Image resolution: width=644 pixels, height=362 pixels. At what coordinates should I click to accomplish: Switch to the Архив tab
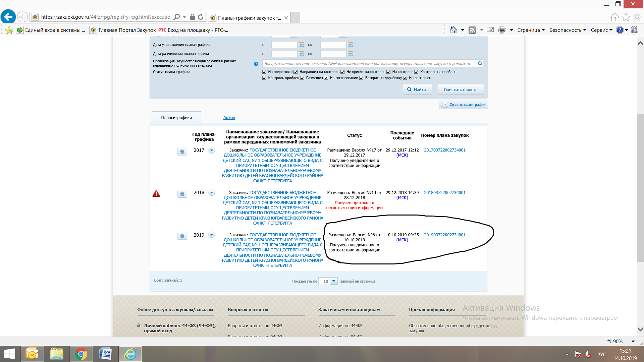click(229, 118)
